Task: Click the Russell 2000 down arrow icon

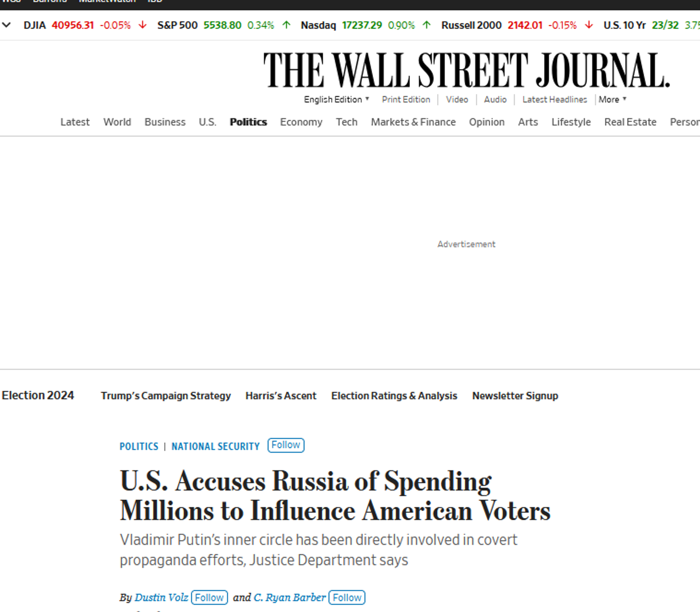Action: (x=589, y=25)
